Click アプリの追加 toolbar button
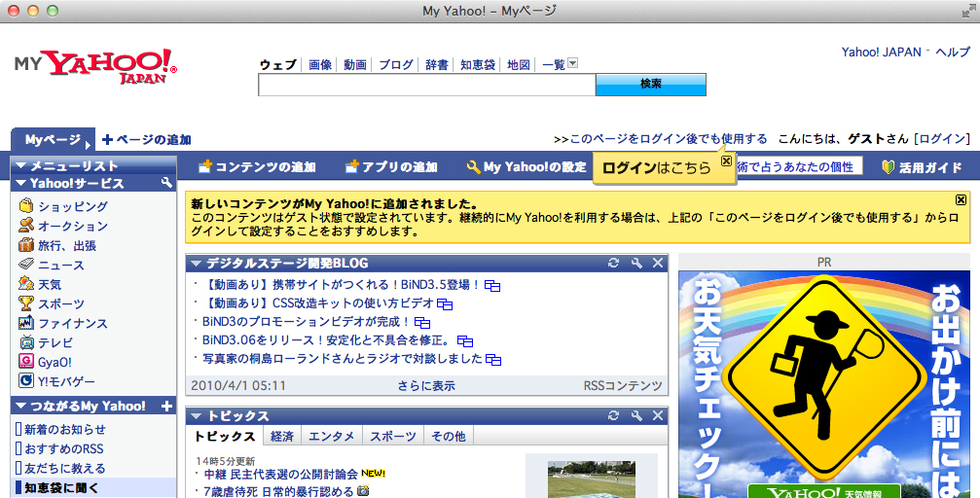This screenshot has width=980, height=498. [391, 167]
